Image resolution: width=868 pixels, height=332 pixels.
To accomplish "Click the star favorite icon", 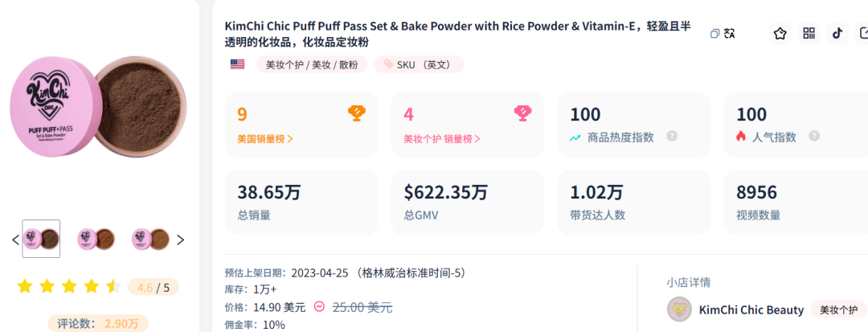I will pyautogui.click(x=780, y=34).
